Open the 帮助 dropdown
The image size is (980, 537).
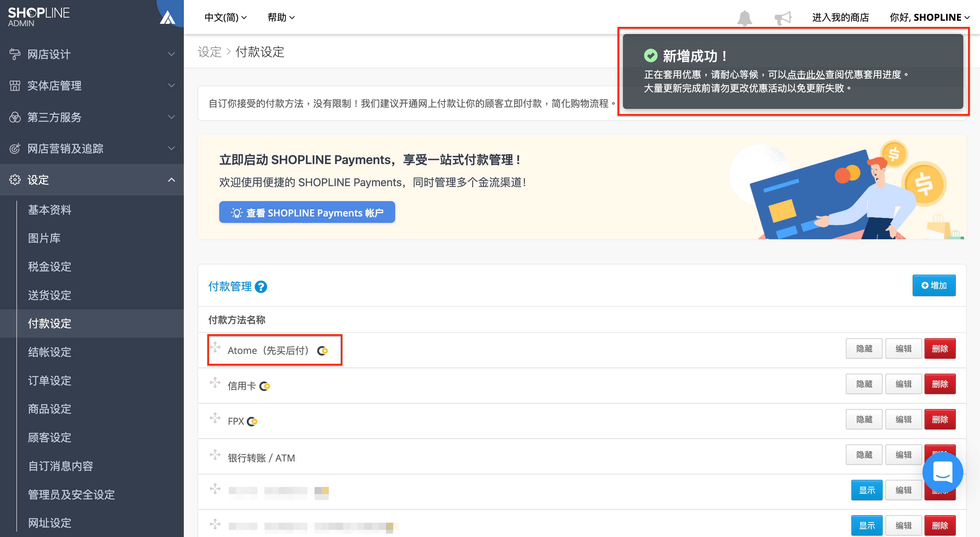[281, 17]
